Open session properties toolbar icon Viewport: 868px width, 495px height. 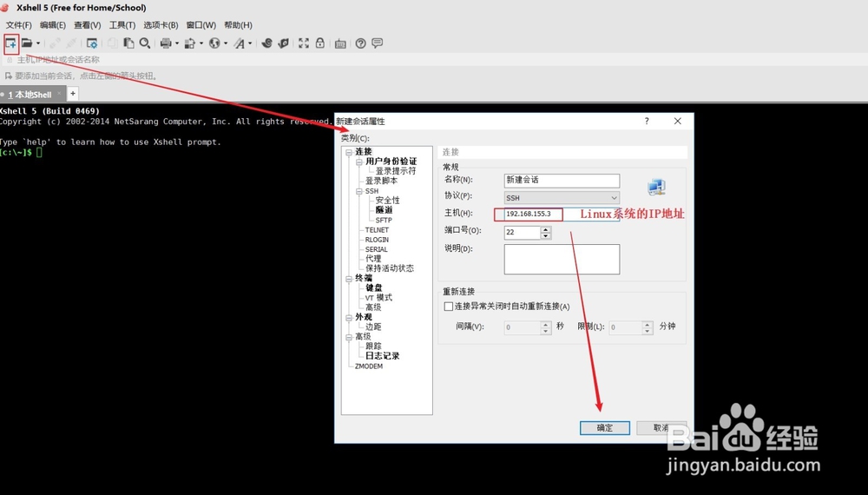point(92,43)
